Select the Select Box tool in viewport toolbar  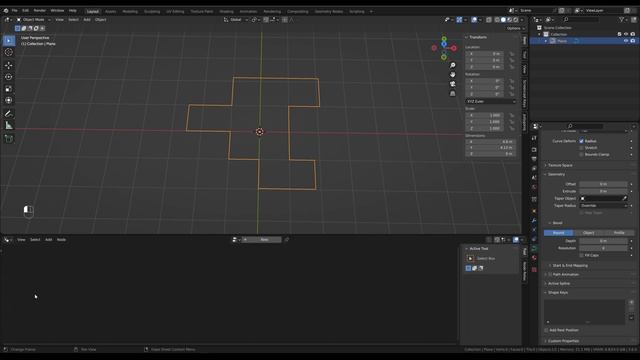tap(9, 40)
